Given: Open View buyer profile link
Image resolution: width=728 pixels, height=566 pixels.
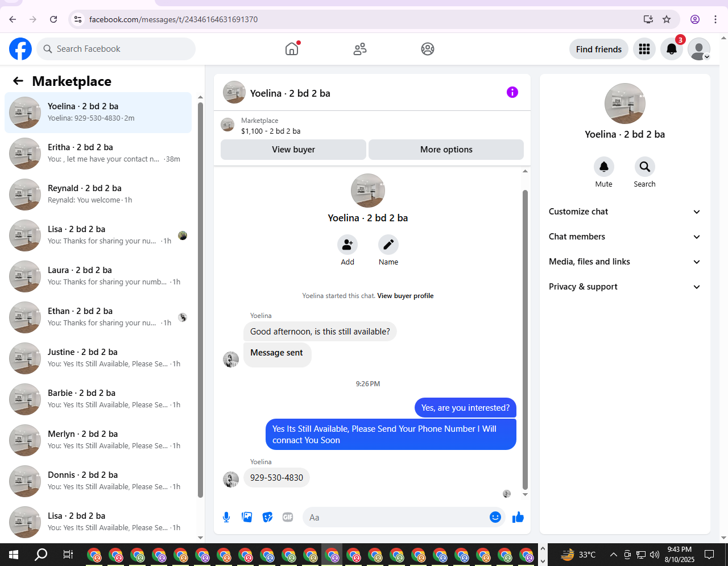Looking at the screenshot, I should [x=406, y=296].
